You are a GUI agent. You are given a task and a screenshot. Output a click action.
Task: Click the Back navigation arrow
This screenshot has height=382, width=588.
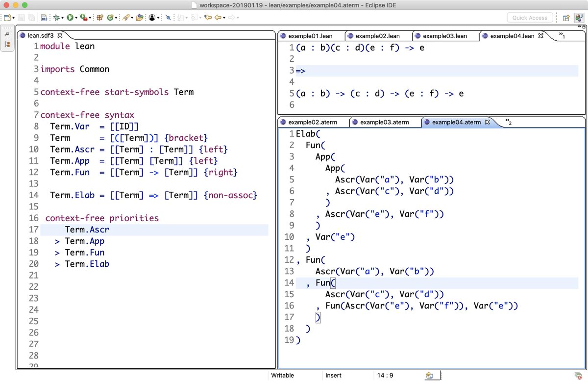(x=218, y=18)
